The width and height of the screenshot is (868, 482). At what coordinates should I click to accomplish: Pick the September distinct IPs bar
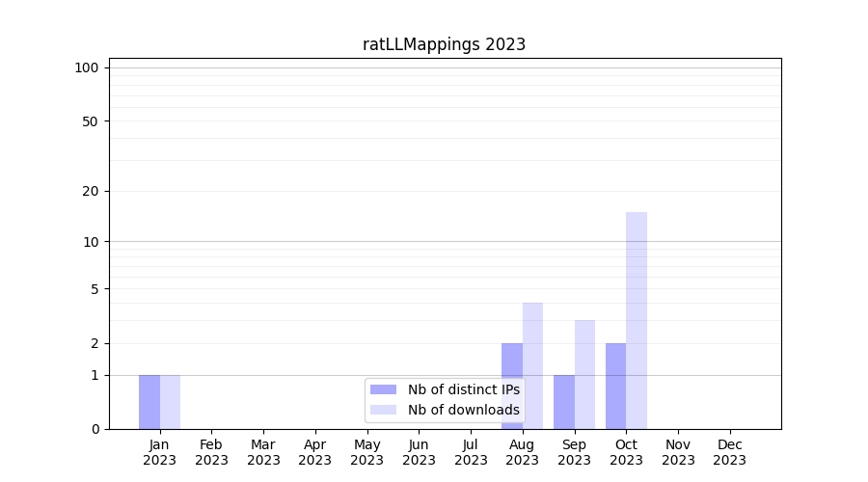(564, 402)
